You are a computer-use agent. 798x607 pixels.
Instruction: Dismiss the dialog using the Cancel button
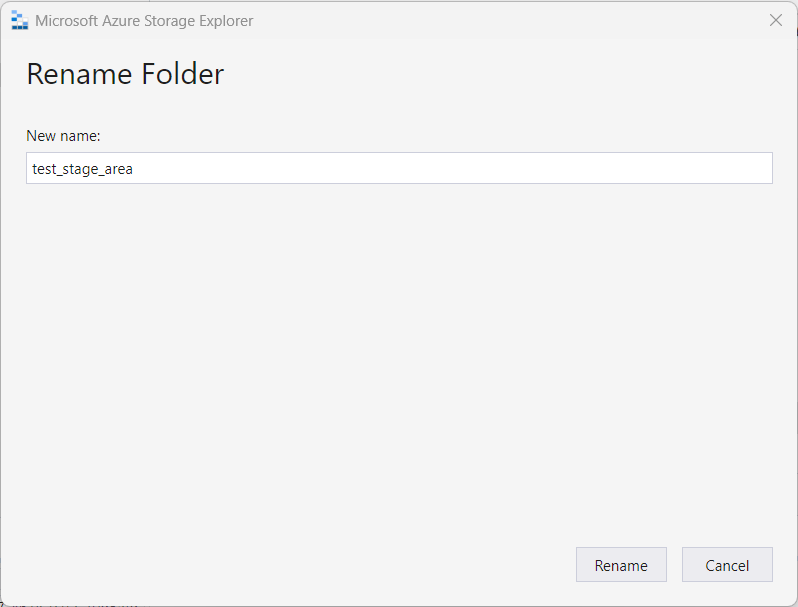click(727, 565)
